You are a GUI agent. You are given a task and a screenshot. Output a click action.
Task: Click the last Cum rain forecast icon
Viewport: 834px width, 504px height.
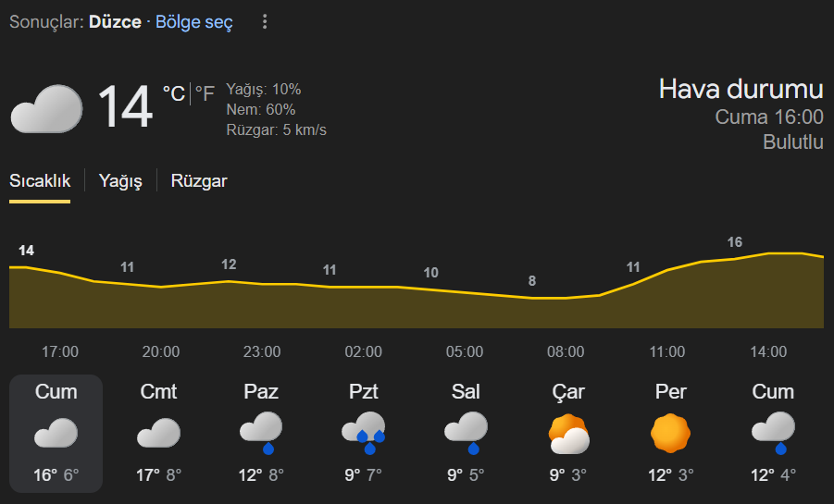773,433
